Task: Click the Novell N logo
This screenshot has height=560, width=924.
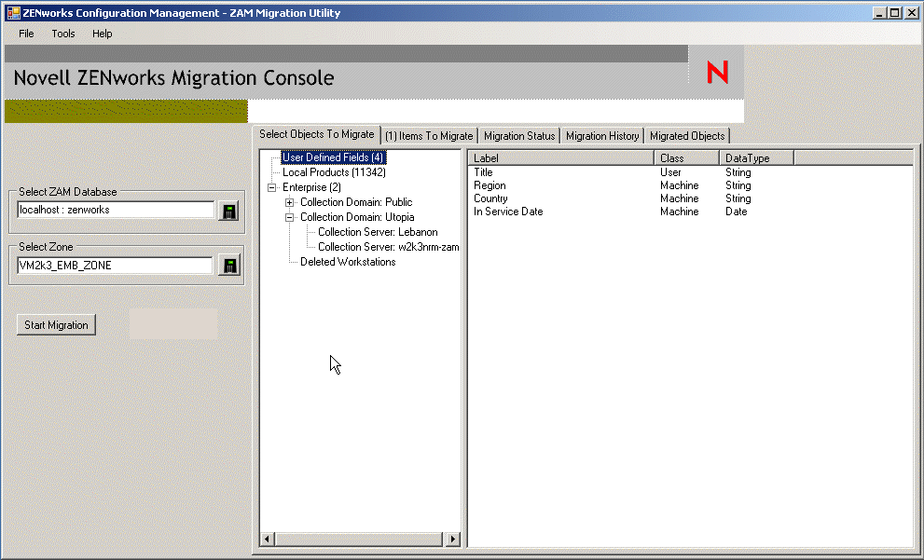Action: [x=717, y=73]
